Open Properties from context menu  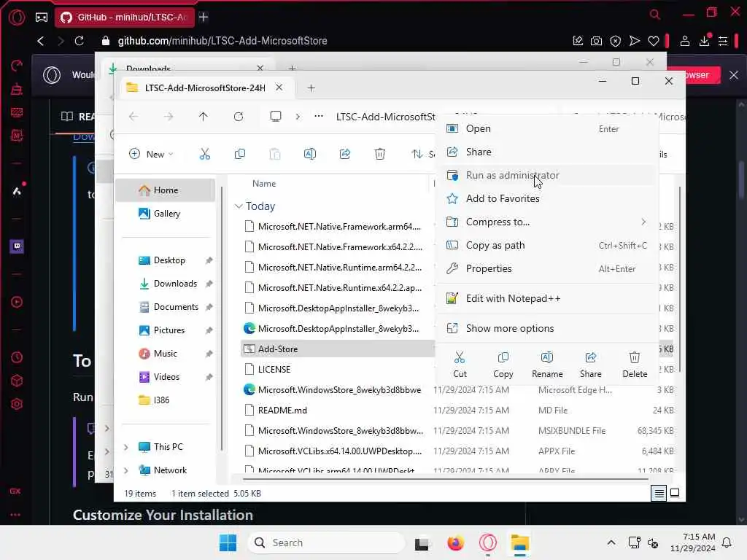click(x=547, y=268)
